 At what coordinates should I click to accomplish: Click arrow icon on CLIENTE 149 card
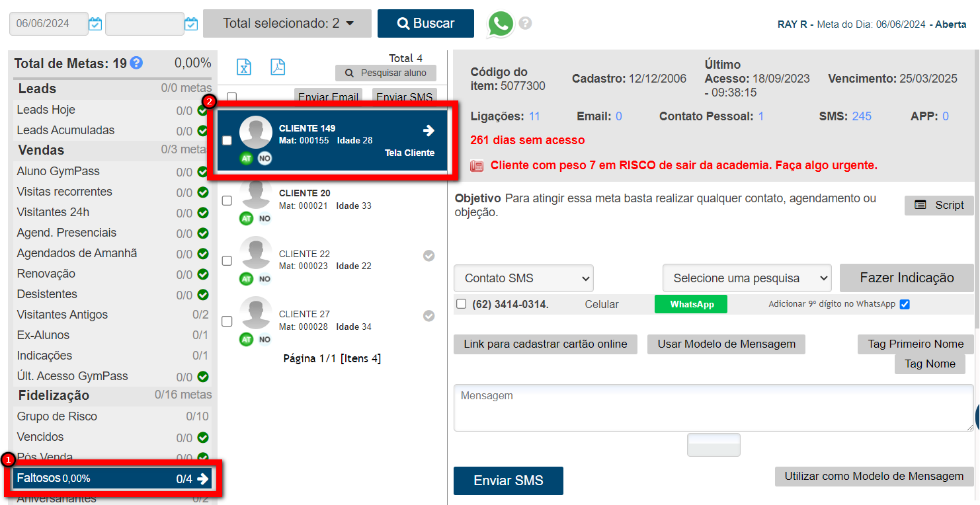click(x=429, y=131)
